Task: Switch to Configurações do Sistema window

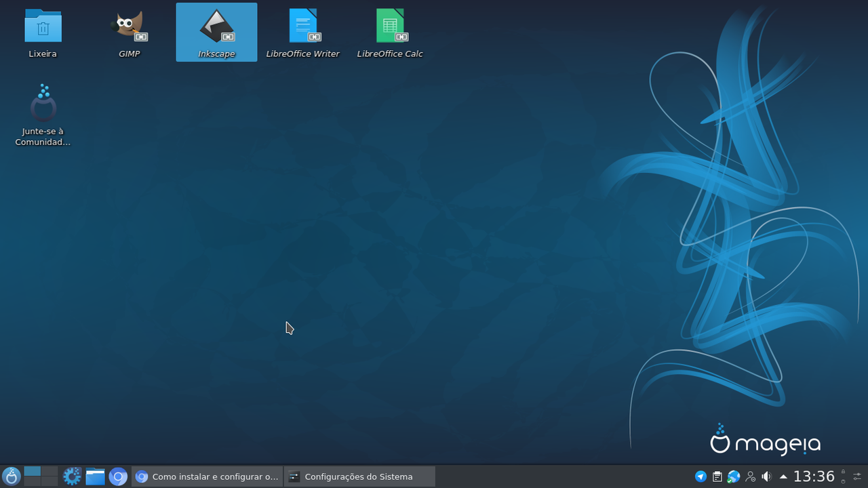Action: (x=359, y=476)
